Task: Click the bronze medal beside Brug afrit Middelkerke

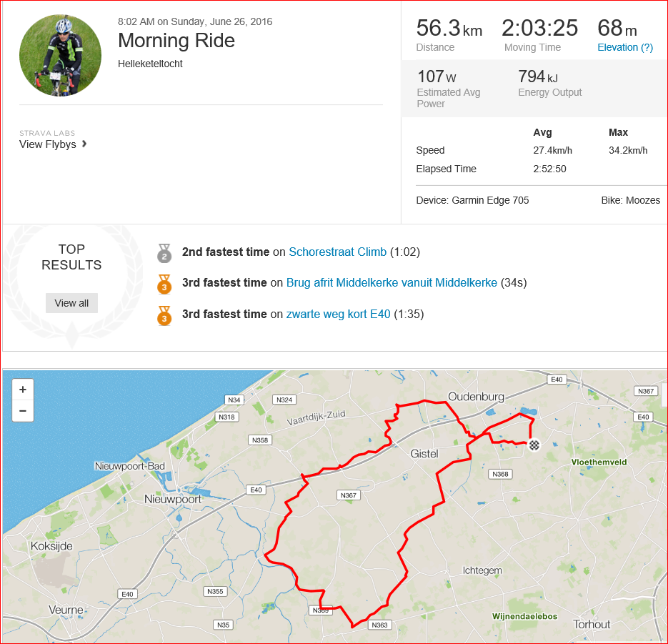Action: point(164,284)
